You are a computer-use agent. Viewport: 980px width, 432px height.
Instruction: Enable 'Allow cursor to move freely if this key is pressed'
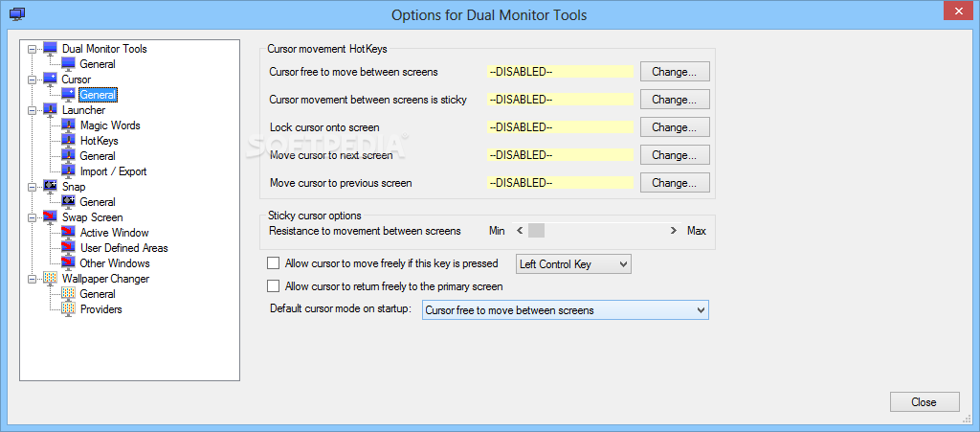click(273, 263)
